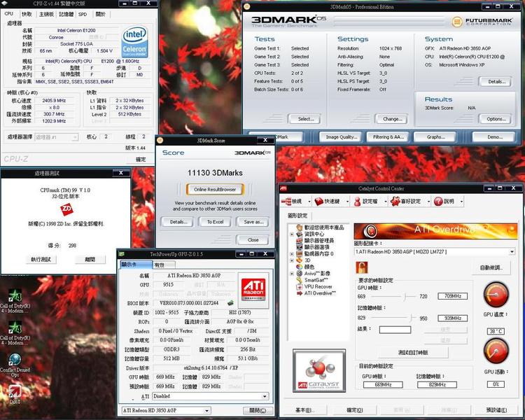Click the 939MHz memory clock field
The height and width of the screenshot is (420, 525).
click(x=453, y=318)
